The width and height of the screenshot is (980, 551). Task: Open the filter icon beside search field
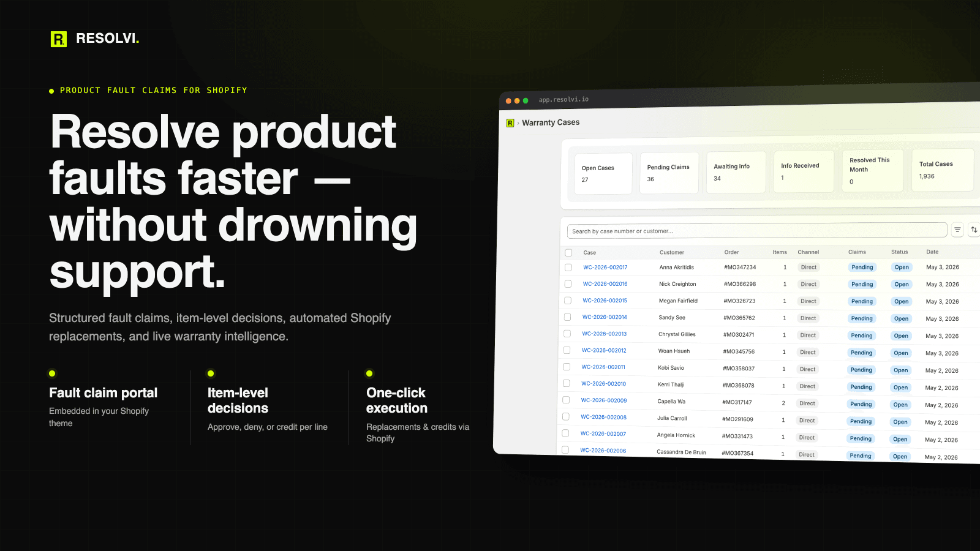957,230
